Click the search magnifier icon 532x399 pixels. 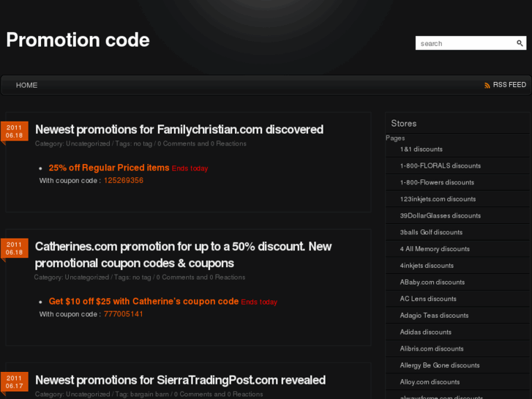coord(520,43)
